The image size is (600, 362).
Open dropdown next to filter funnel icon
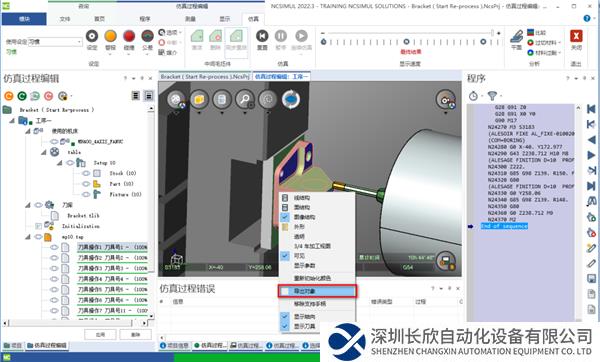pos(501,96)
